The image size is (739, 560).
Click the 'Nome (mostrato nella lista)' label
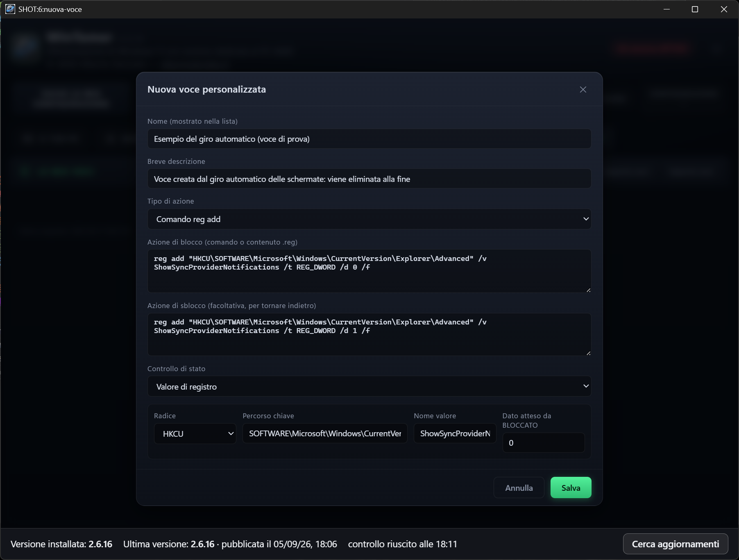tap(193, 121)
